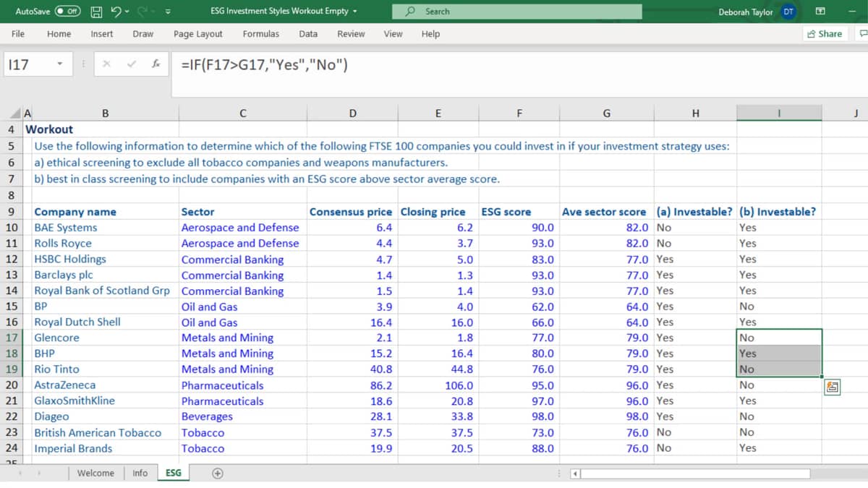The width and height of the screenshot is (868, 488).
Task: Click the Share button
Action: [825, 34]
